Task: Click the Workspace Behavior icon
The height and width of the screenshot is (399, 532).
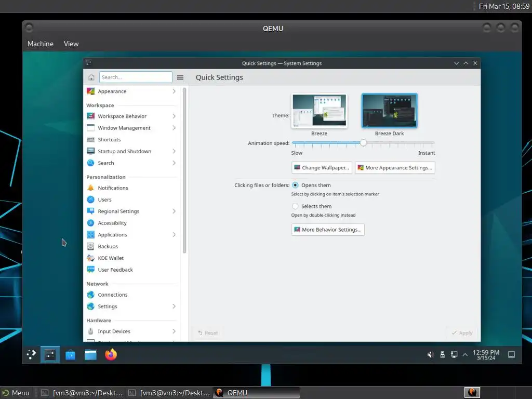Action: coord(90,116)
